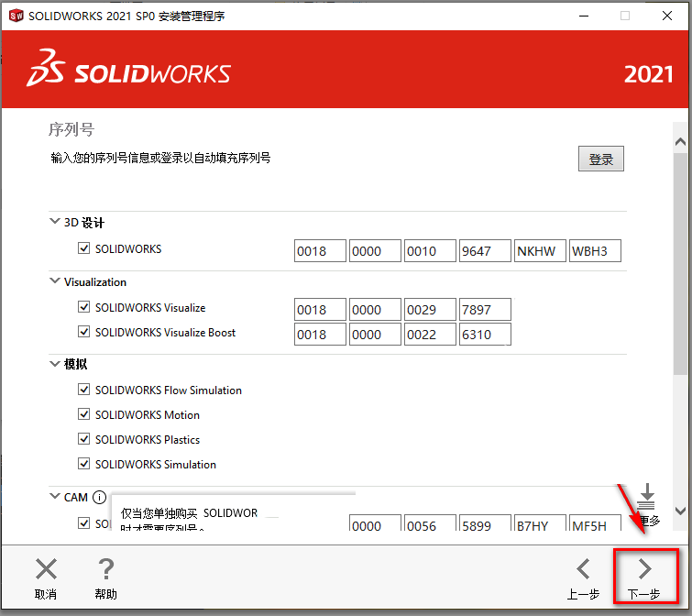Click the 序列号 heading
The width and height of the screenshot is (692, 616).
[71, 130]
